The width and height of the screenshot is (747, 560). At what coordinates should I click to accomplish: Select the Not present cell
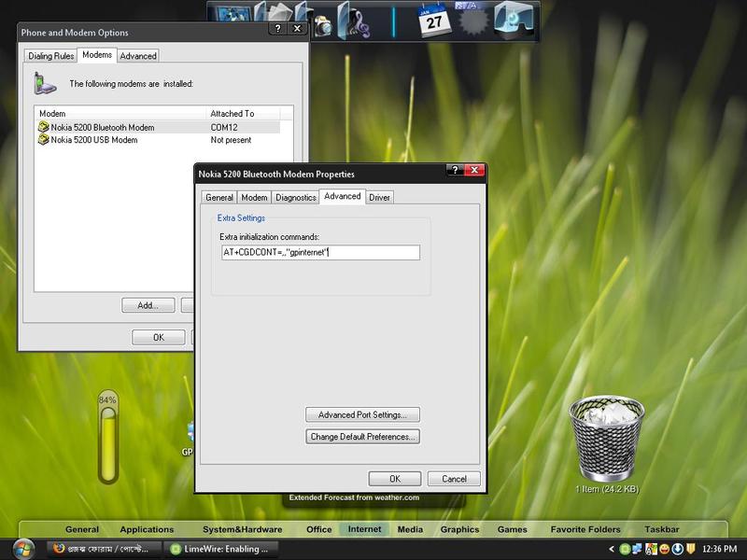pyautogui.click(x=231, y=139)
